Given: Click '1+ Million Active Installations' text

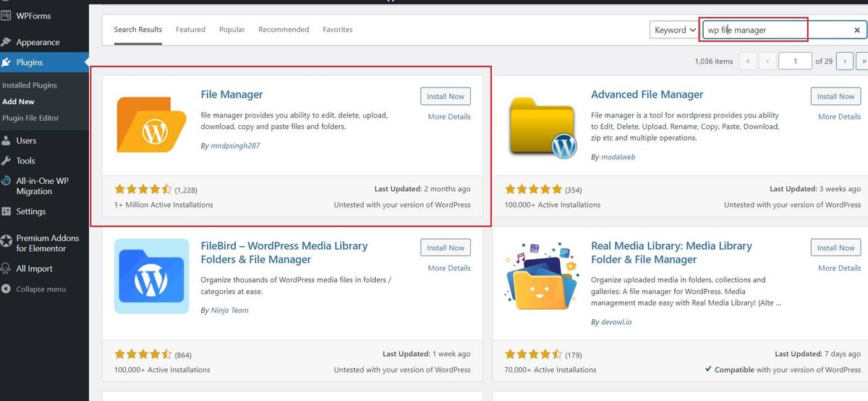Looking at the screenshot, I should [163, 205].
